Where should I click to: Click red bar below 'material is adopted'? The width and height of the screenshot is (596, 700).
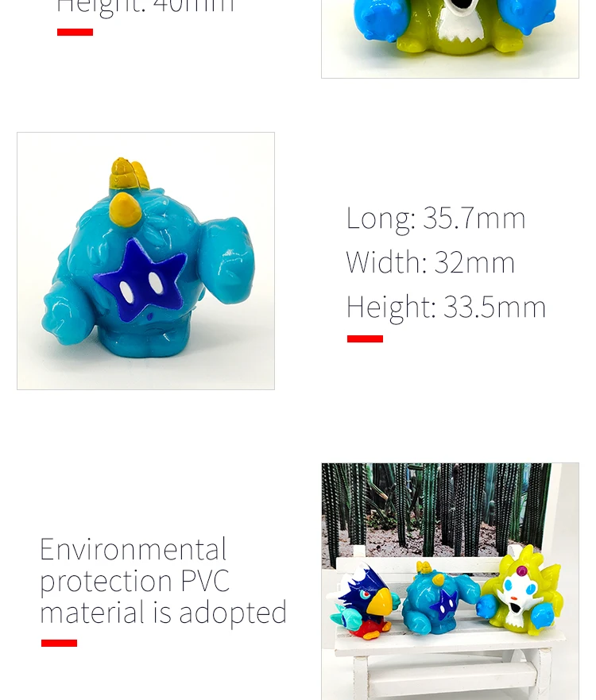59,643
